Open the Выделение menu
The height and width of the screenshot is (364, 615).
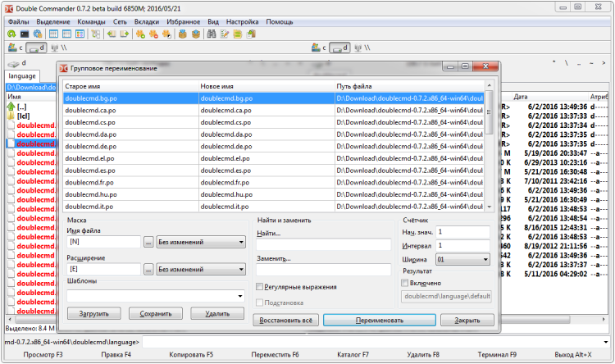click(53, 22)
